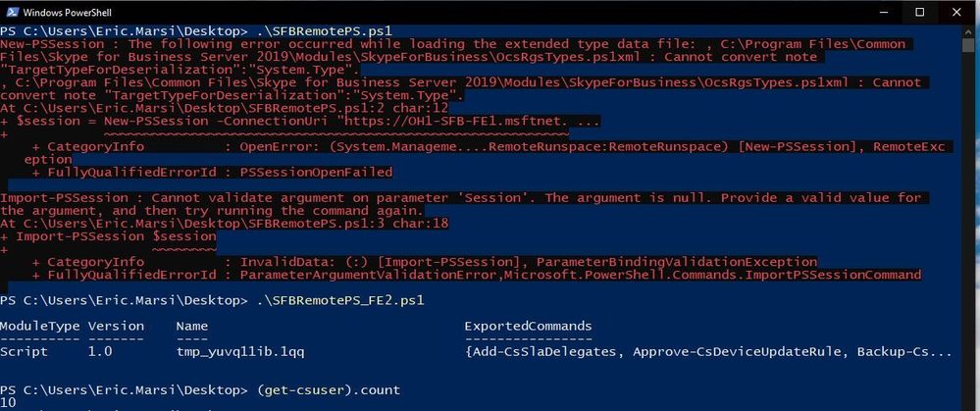Click the module name tmp_yuvq11ib.1qq
980x411 pixels.
coord(240,352)
